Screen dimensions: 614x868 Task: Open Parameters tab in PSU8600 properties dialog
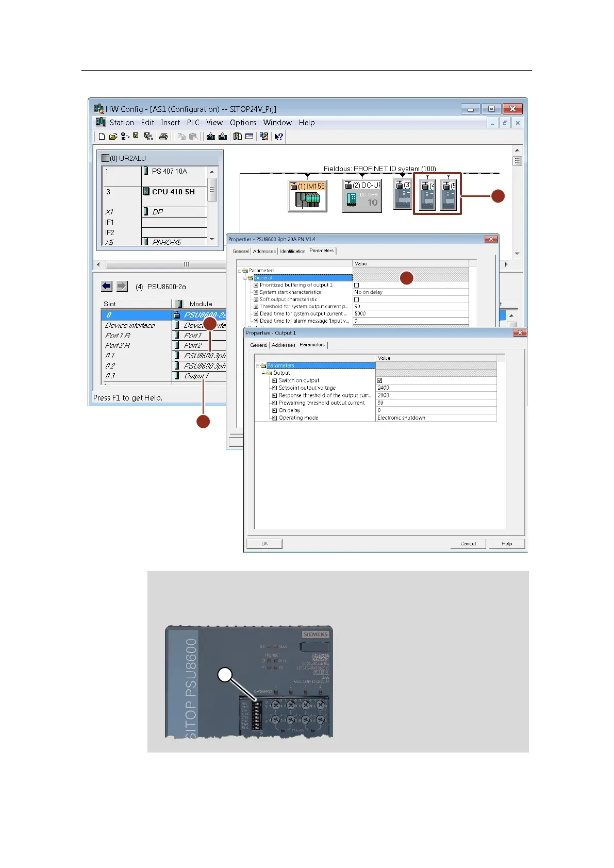[322, 251]
